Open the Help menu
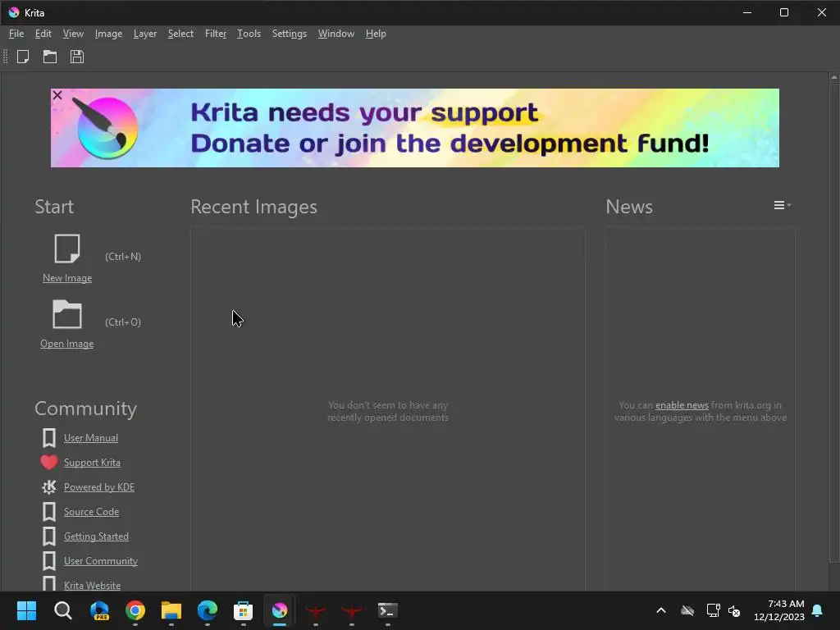Viewport: 840px width, 630px height. [x=376, y=34]
